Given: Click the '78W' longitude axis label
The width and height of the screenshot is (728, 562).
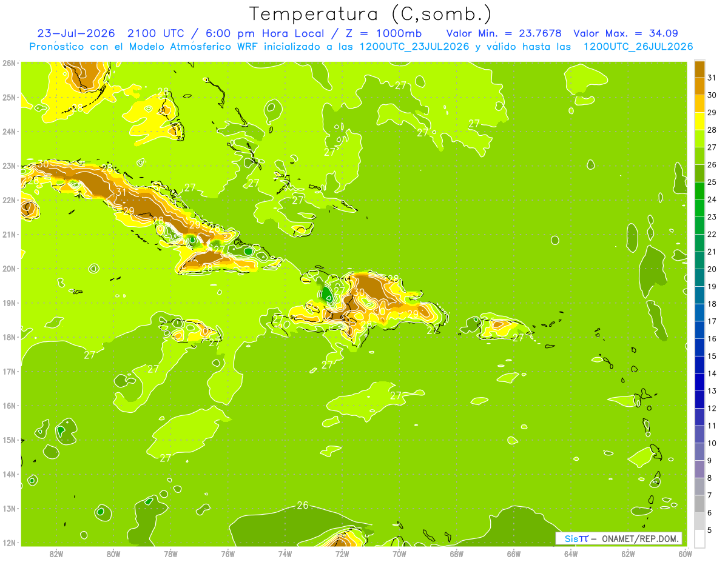Looking at the screenshot, I should click(170, 554).
